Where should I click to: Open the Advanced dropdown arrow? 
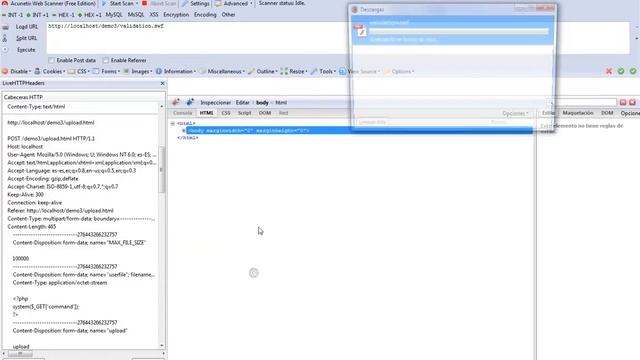coord(251,4)
